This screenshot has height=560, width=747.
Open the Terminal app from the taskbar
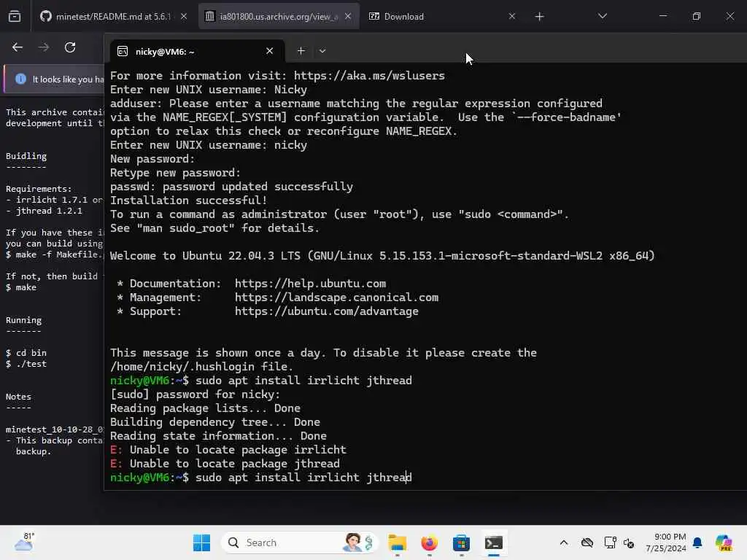point(494,542)
